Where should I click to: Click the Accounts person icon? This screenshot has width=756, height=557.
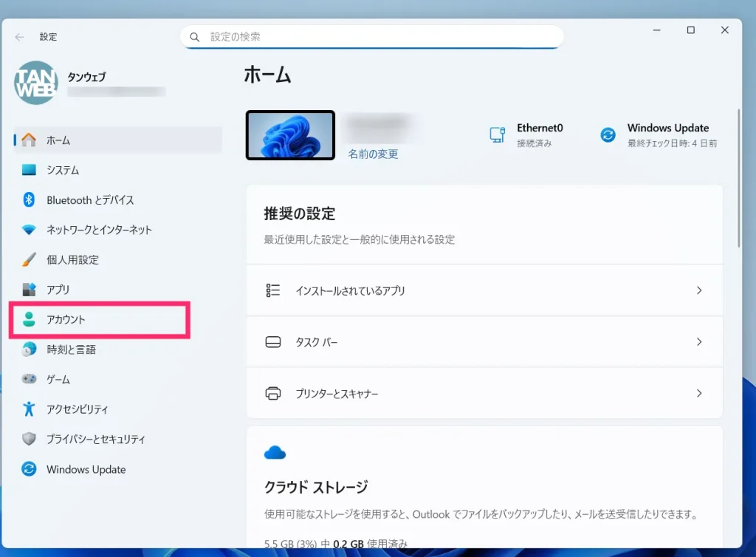[29, 319]
